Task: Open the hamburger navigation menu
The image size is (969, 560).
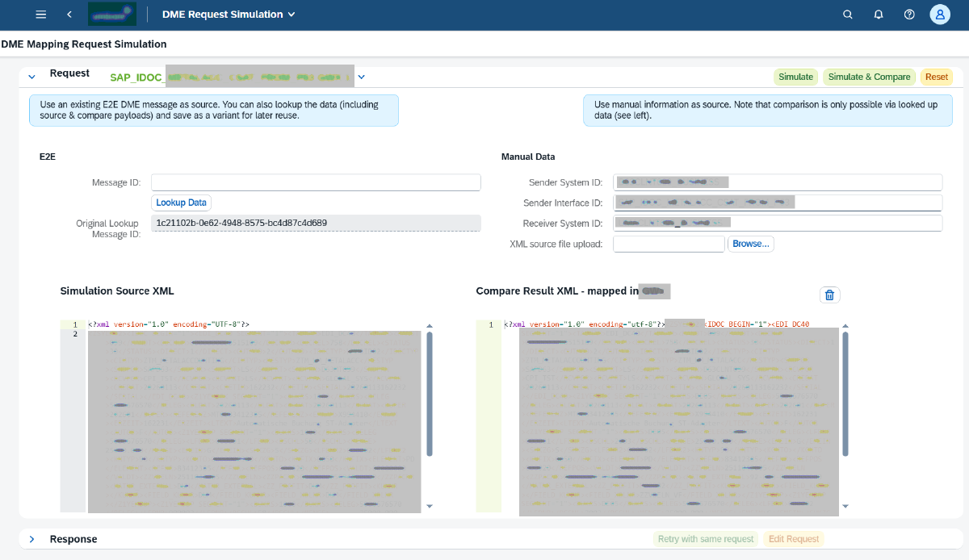Action: tap(41, 15)
